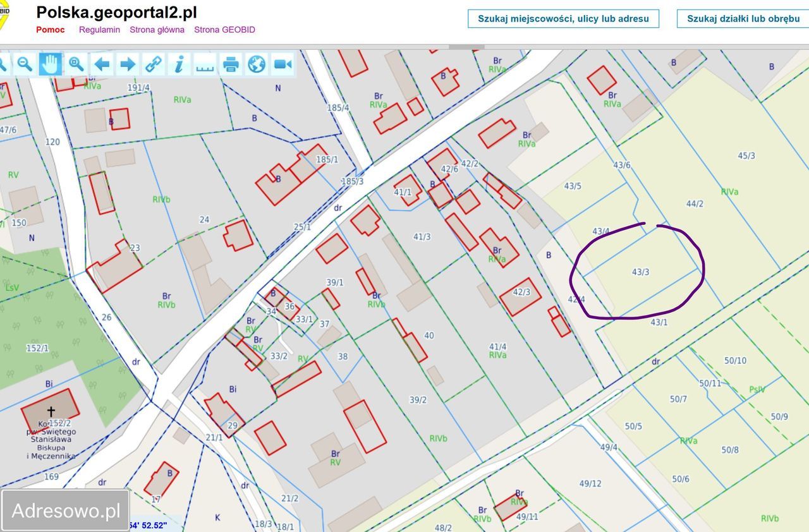Go to previous map view arrow

[102, 64]
